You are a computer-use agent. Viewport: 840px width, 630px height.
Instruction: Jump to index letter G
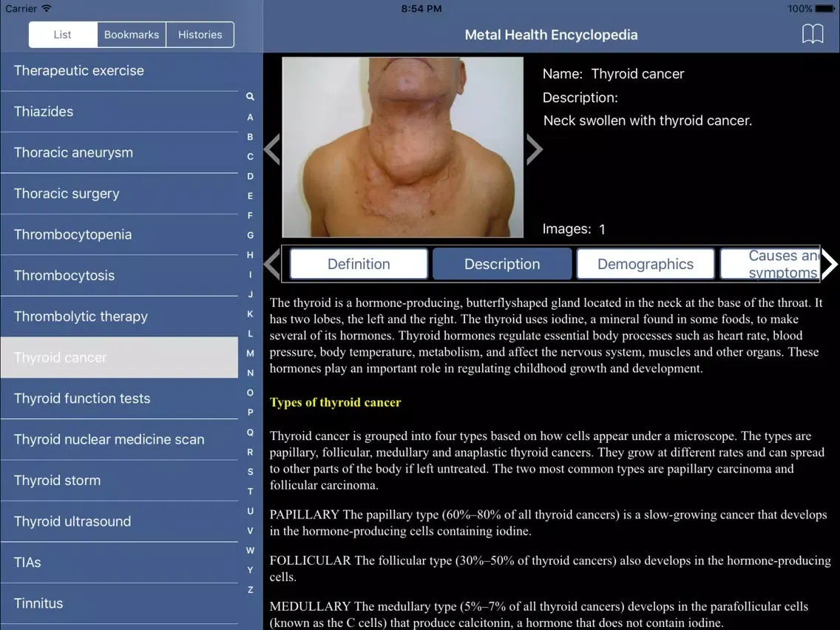(250, 235)
